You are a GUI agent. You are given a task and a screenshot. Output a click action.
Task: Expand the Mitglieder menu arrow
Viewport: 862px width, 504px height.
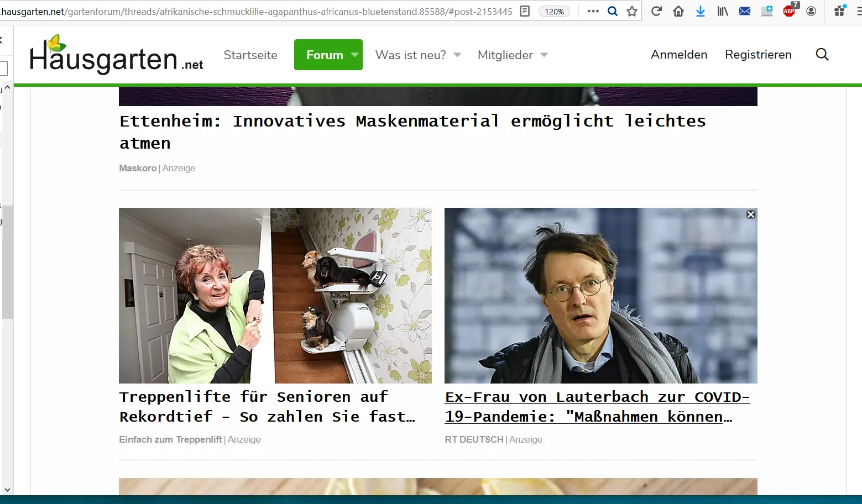[544, 55]
